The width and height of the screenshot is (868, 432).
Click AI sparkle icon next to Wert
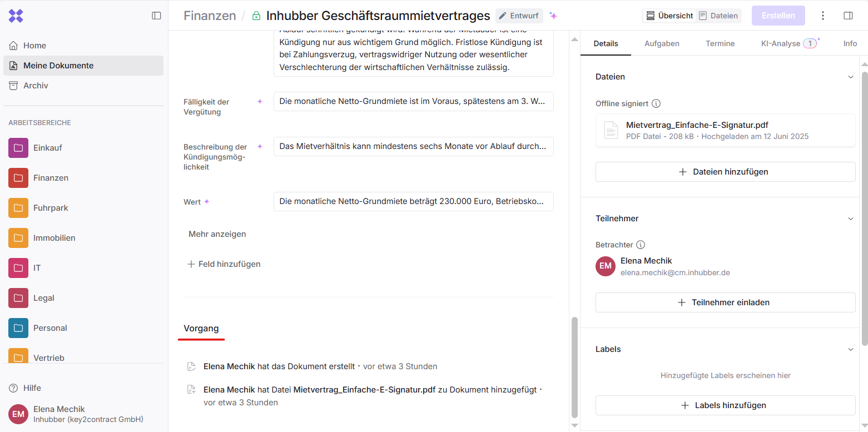(x=207, y=202)
